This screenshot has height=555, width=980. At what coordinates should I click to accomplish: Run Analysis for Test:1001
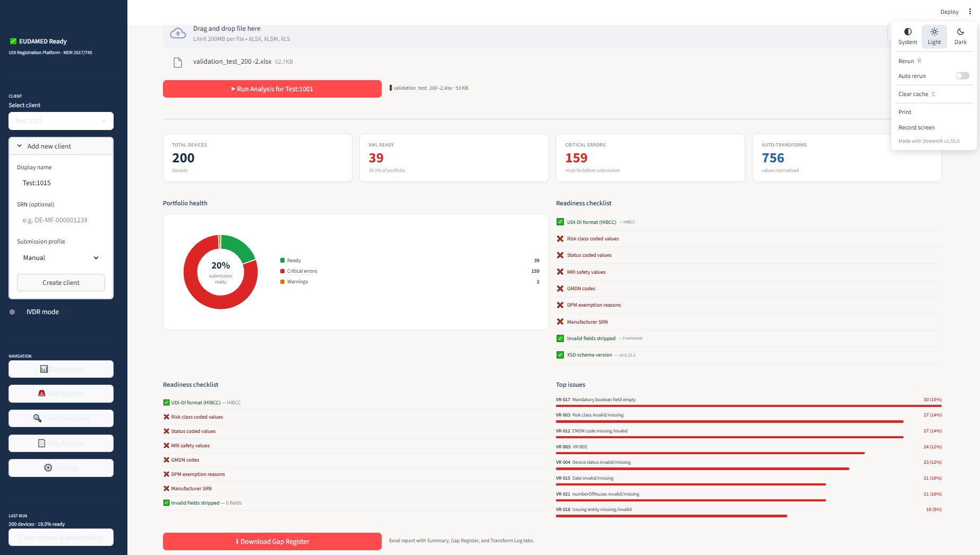point(272,89)
